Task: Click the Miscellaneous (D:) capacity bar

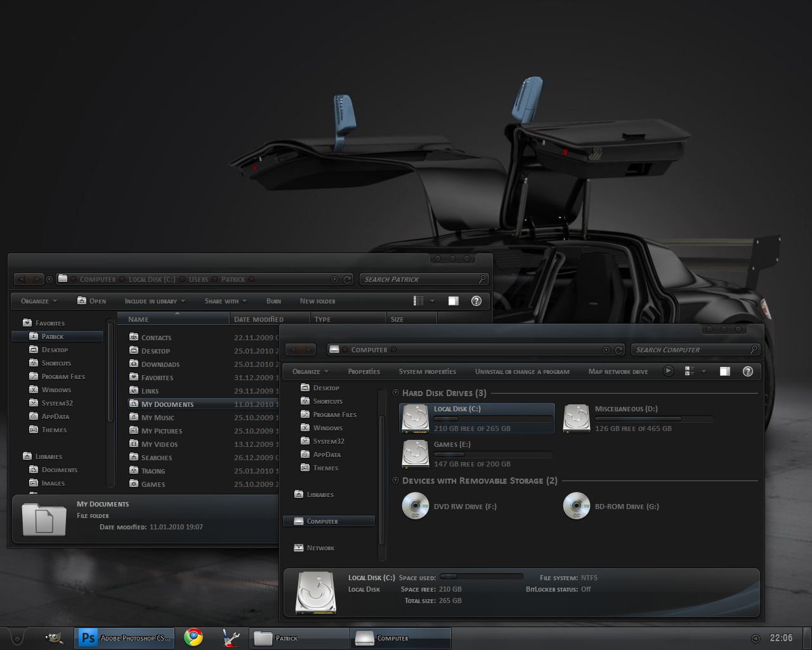Action: pyautogui.click(x=654, y=419)
